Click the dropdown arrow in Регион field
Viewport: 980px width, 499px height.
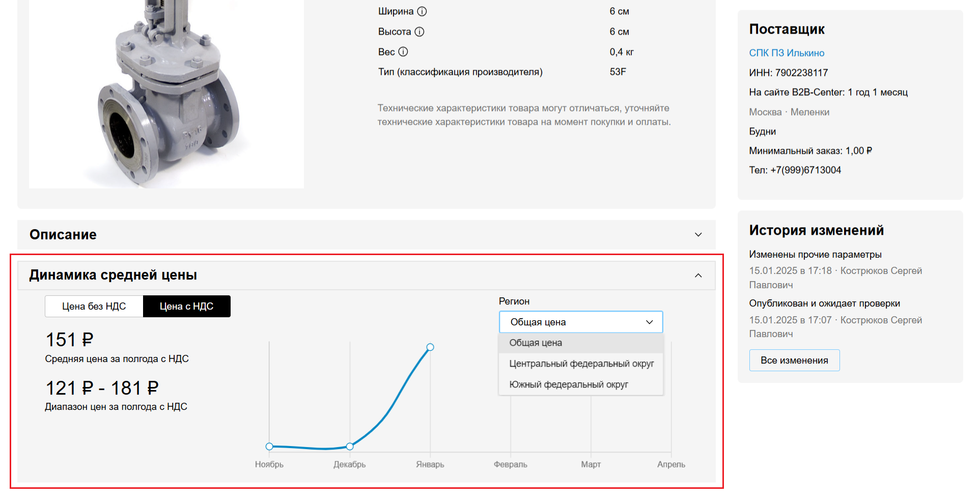(649, 322)
